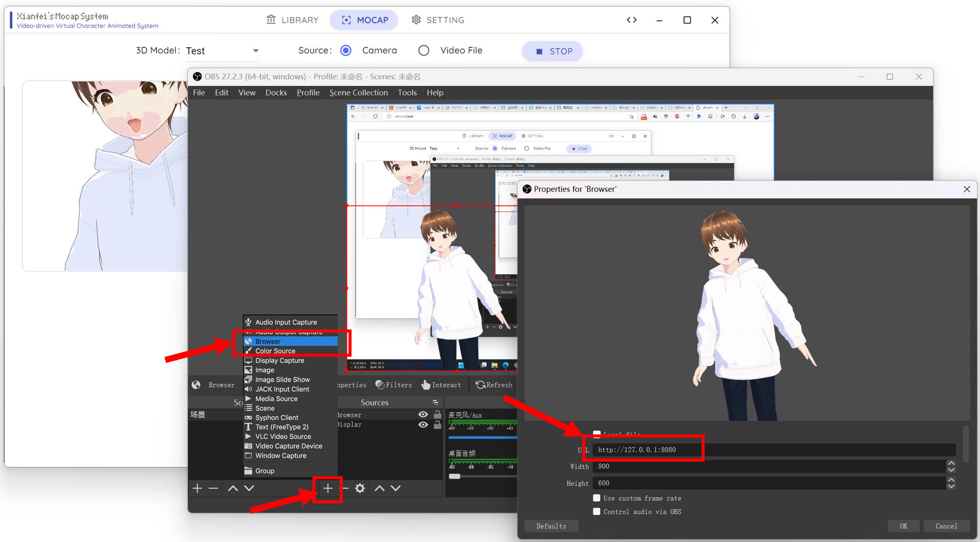
Task: Open source properties gear icon
Action: click(360, 488)
